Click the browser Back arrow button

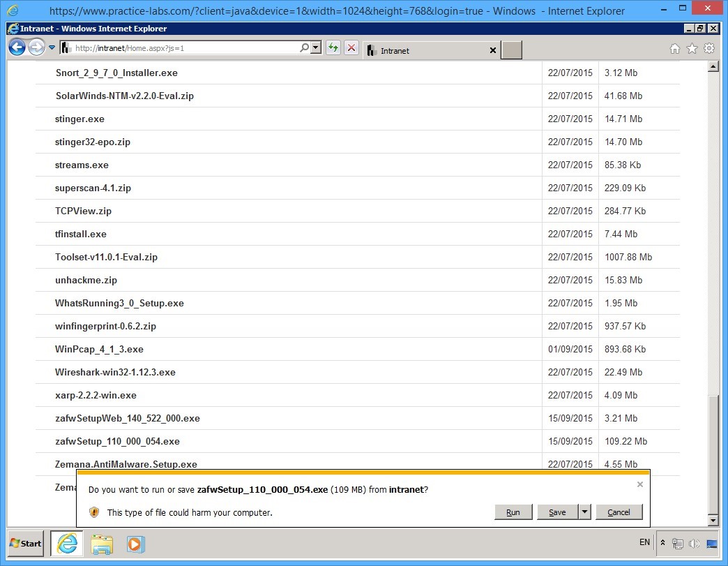tap(17, 48)
